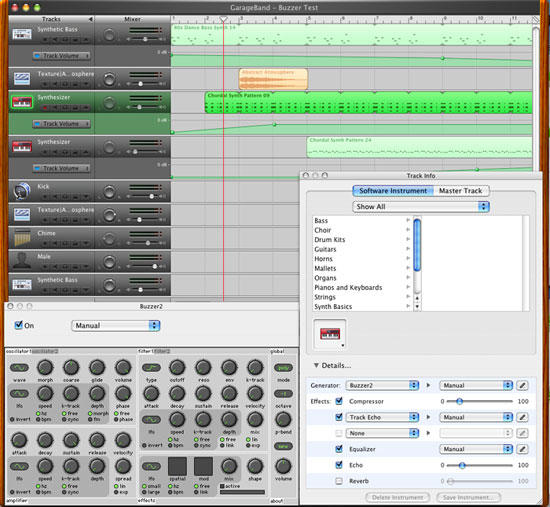Uncheck the Compressor effect checkbox
Image resolution: width=550 pixels, height=507 pixels.
point(339,401)
